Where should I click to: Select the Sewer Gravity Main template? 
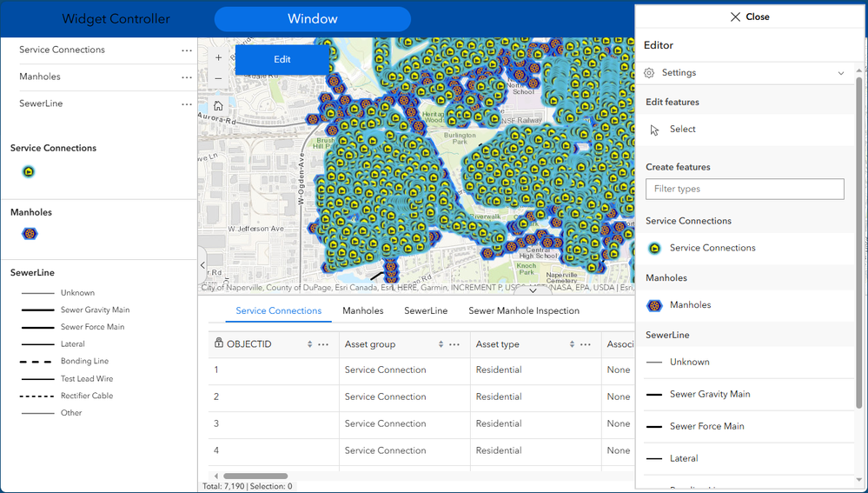point(750,395)
